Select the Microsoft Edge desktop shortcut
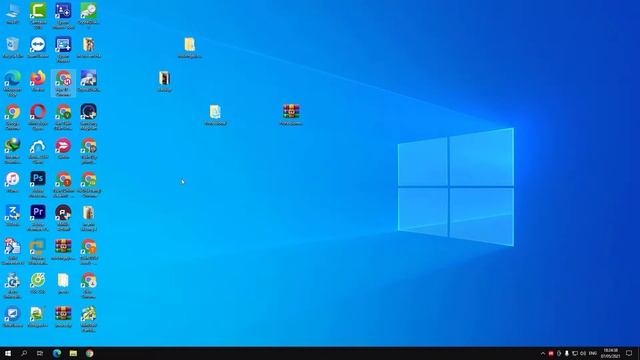This screenshot has width=640, height=360. tap(13, 83)
